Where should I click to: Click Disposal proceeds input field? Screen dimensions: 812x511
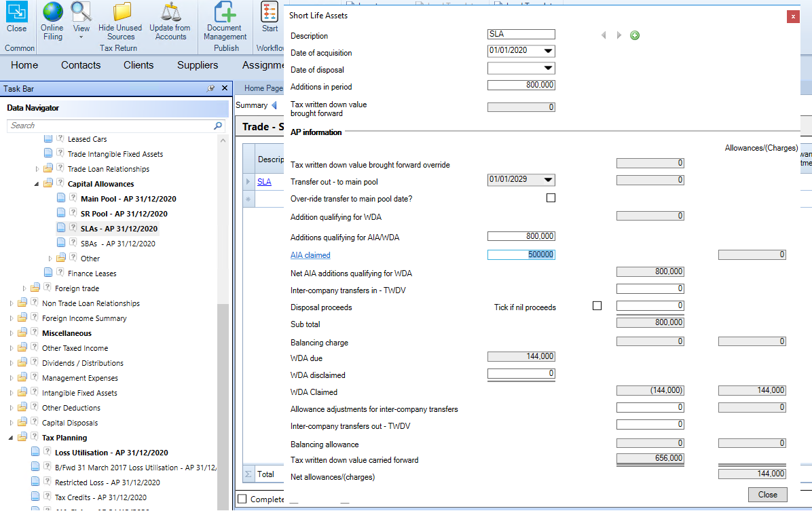pyautogui.click(x=650, y=305)
